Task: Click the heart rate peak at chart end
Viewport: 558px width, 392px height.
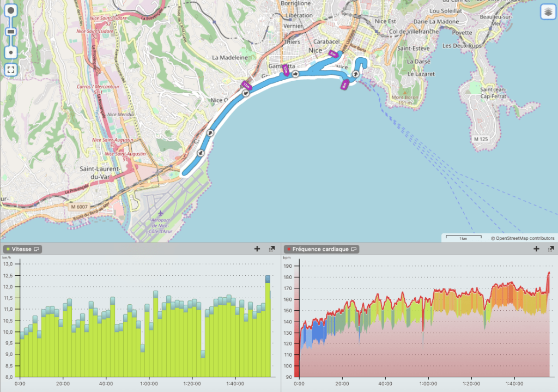Action: click(549, 272)
